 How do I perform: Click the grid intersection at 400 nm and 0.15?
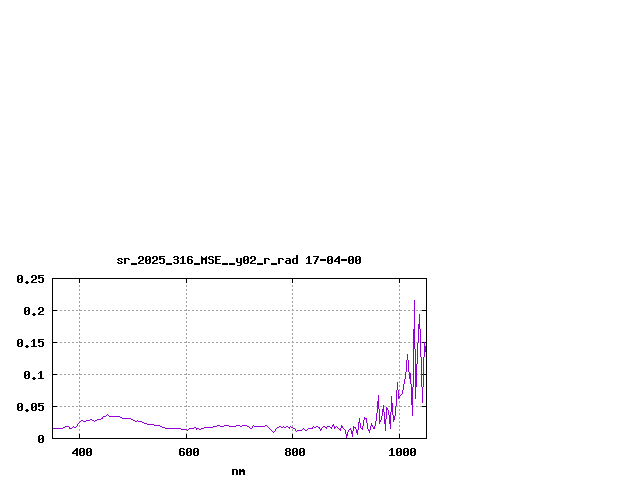click(x=80, y=343)
